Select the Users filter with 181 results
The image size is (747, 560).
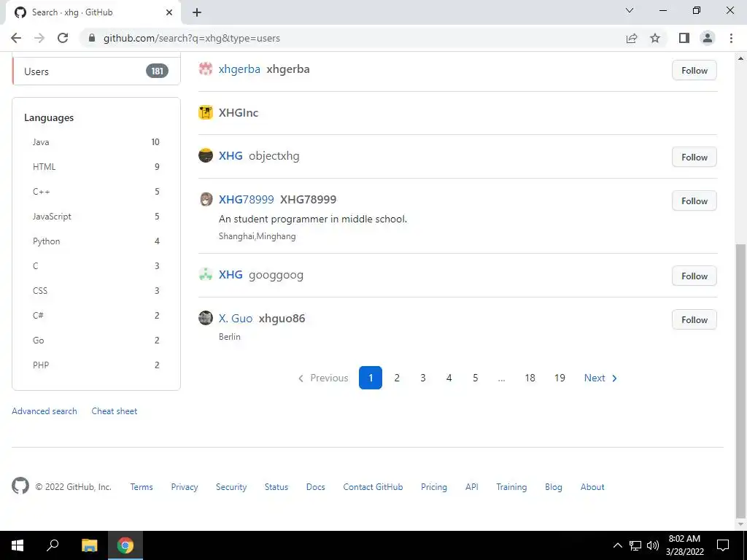96,71
